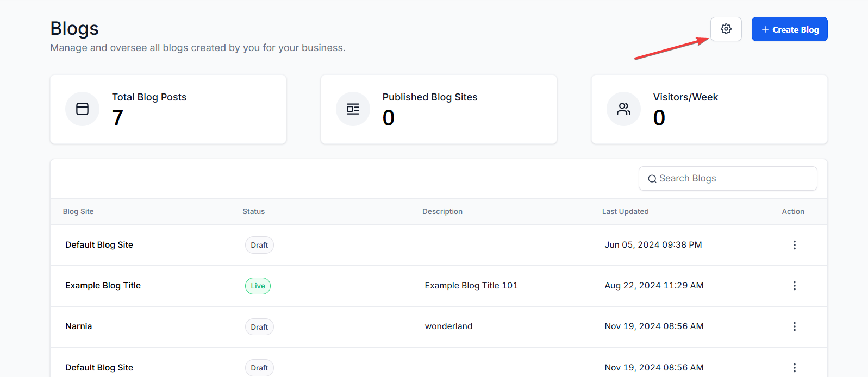The image size is (868, 377).
Task: Click the Status column header
Action: click(x=253, y=211)
